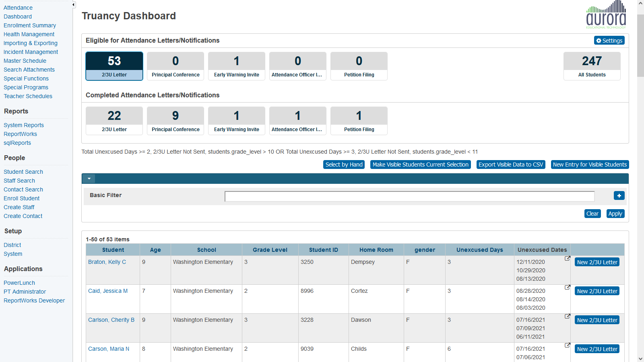Image resolution: width=644 pixels, height=362 pixels.
Task: Click inside the Basic Filter text field
Action: 409,196
